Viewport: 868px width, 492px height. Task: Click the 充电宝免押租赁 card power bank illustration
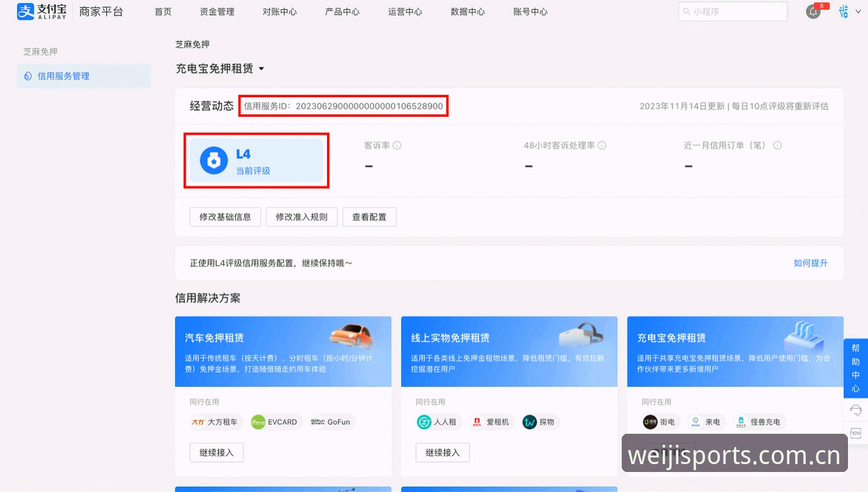[805, 337]
